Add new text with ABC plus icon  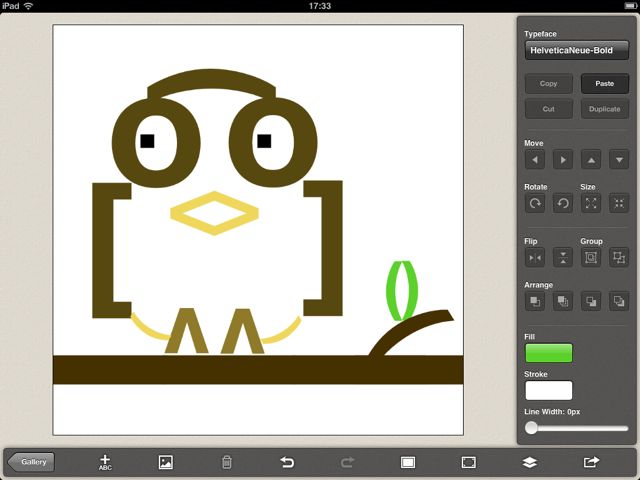pos(105,462)
